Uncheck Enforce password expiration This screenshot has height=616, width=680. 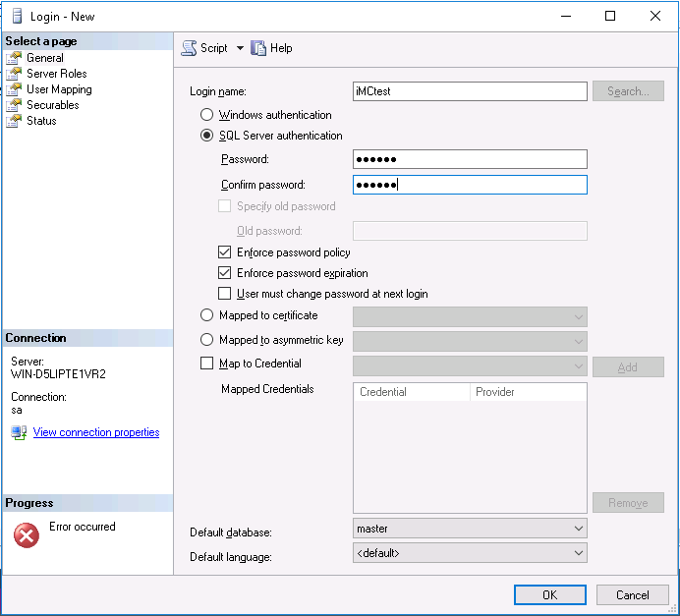(x=225, y=273)
